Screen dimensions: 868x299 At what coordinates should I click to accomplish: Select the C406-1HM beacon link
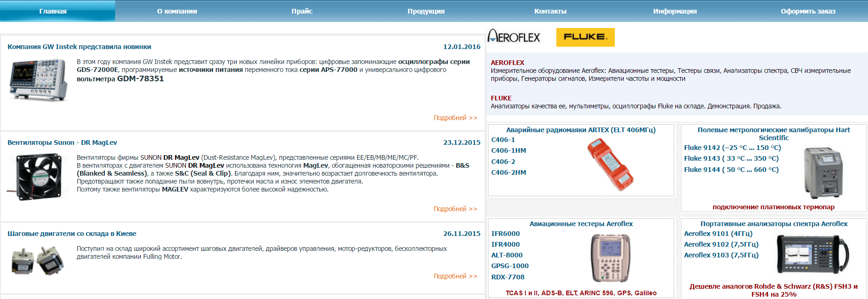pyautogui.click(x=509, y=150)
